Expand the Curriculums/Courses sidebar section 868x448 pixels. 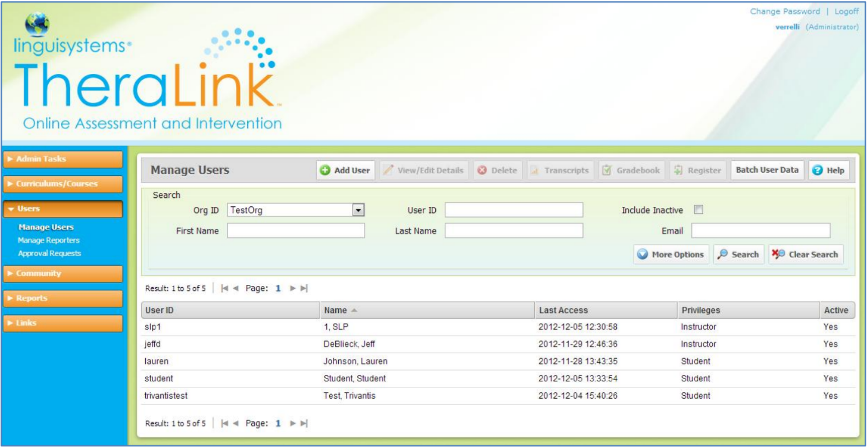pyautogui.click(x=62, y=184)
